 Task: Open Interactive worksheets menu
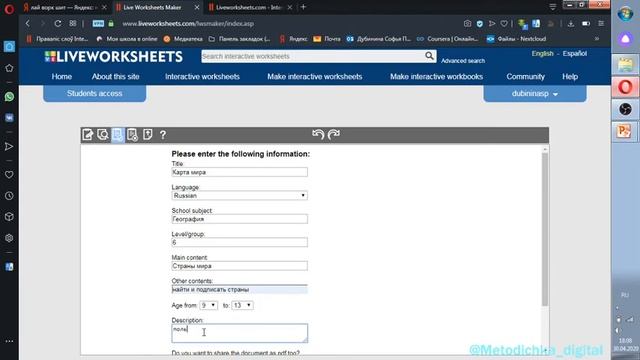pos(202,77)
